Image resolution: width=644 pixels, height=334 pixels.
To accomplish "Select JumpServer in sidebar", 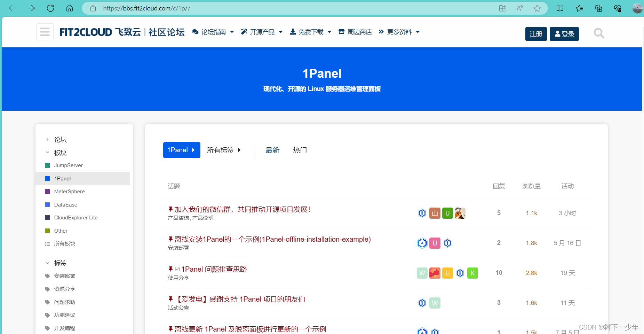I will [68, 165].
